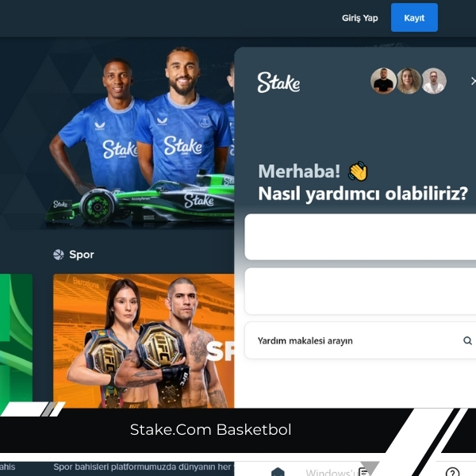Open the Spor section heading
Screen dimensions: 476x476
click(x=82, y=255)
